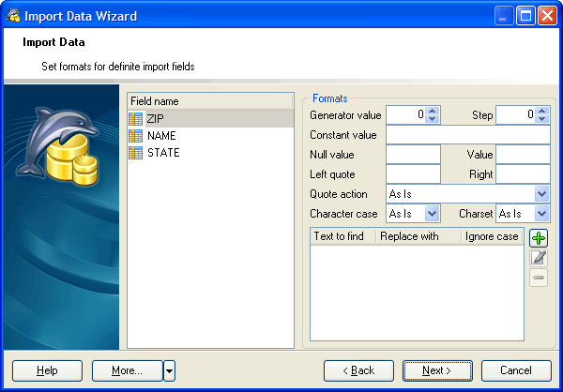Select the ZIP field in list
The height and width of the screenshot is (392, 563).
click(154, 118)
